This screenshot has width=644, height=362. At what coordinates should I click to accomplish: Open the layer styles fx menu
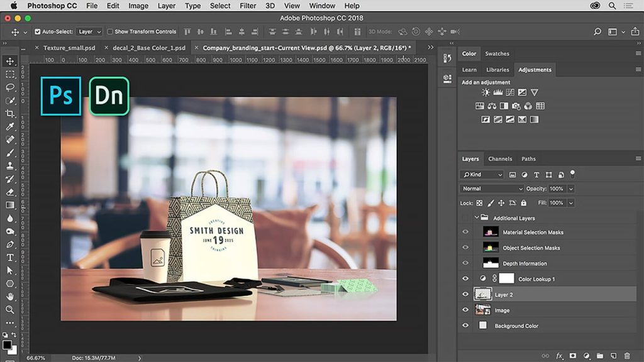(x=560, y=356)
